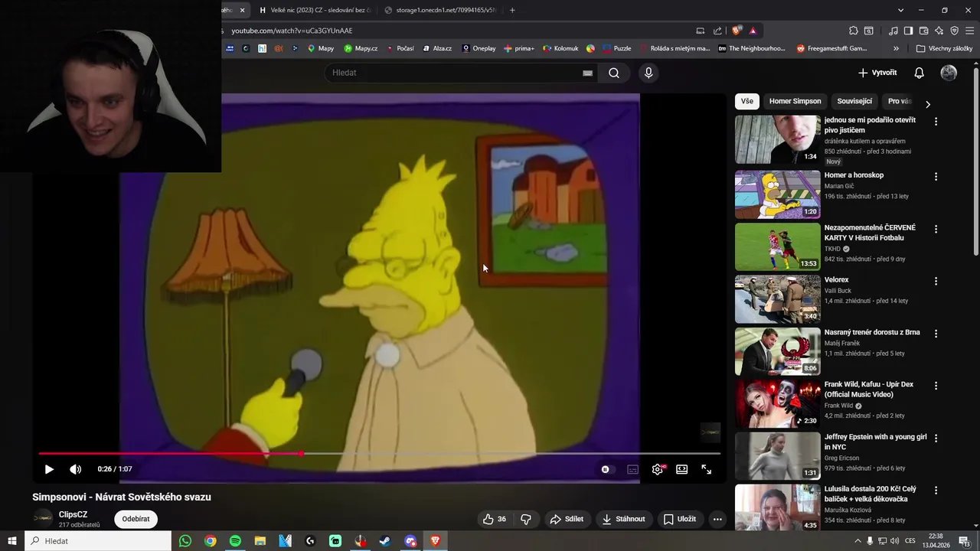The height and width of the screenshot is (551, 980).
Task: Open options menu for Velorex video
Action: 936,281
